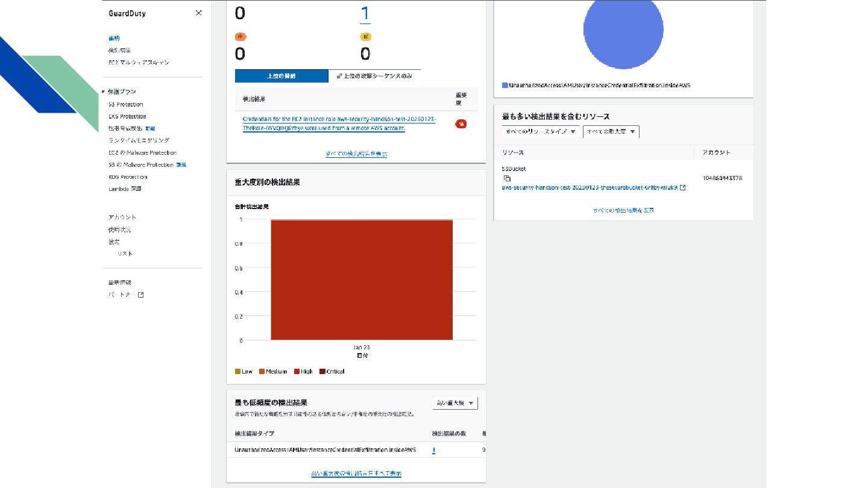
Task: Click the finding count 1 in least-frequent table
Action: (x=434, y=450)
